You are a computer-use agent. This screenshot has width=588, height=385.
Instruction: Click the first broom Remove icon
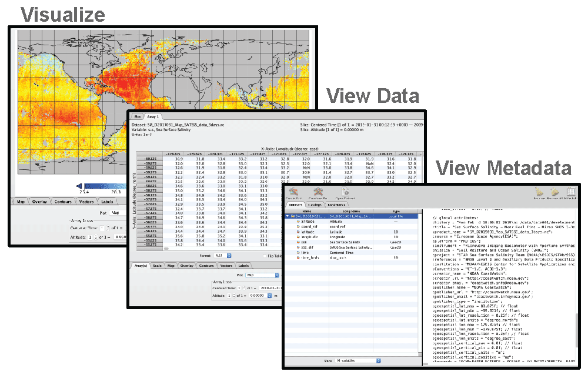click(540, 192)
